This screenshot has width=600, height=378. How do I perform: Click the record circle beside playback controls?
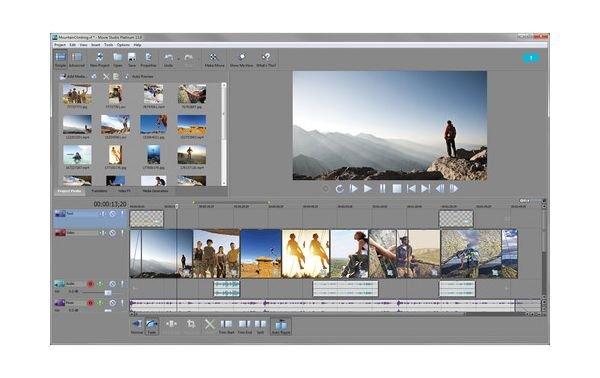coord(325,189)
